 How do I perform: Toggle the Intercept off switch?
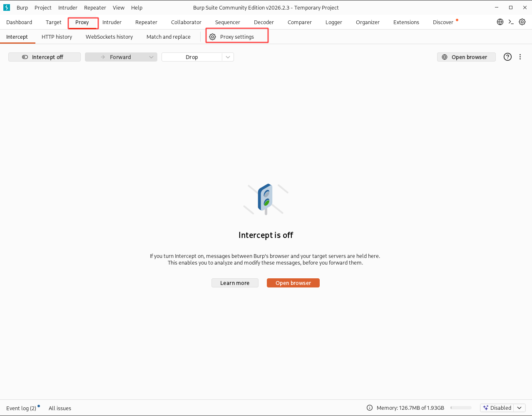tap(45, 57)
